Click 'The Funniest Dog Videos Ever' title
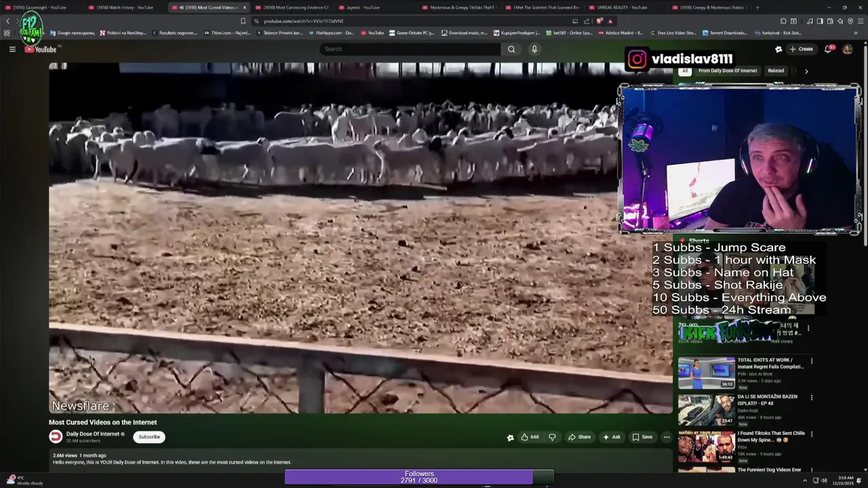This screenshot has width=868, height=488. [x=769, y=470]
